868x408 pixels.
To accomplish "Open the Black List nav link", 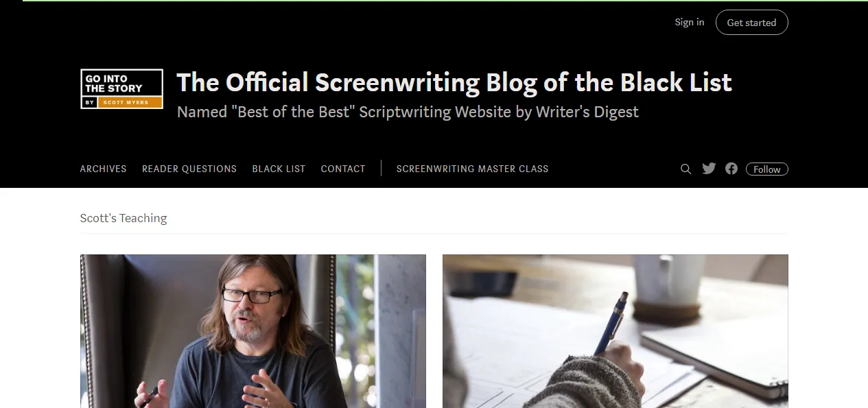I will click(x=279, y=169).
